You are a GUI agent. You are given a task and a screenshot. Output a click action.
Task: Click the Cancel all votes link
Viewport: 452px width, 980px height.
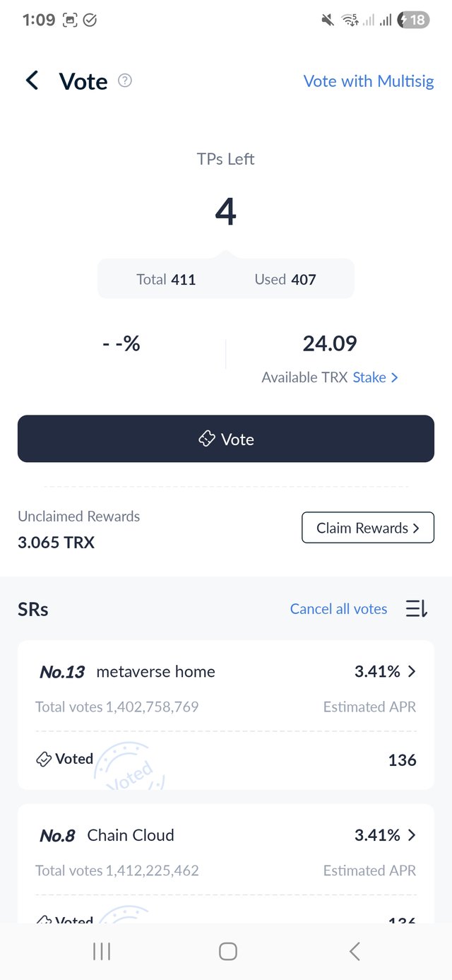[338, 609]
